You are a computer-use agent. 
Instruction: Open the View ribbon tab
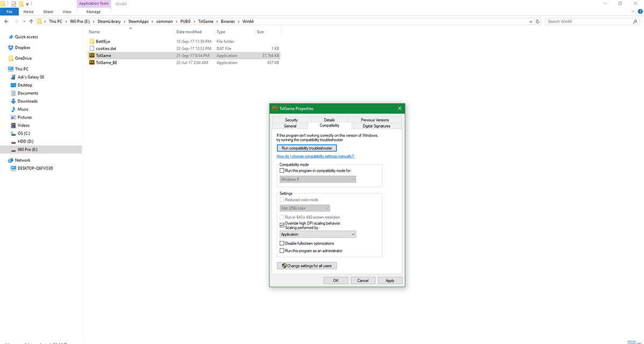pyautogui.click(x=67, y=11)
